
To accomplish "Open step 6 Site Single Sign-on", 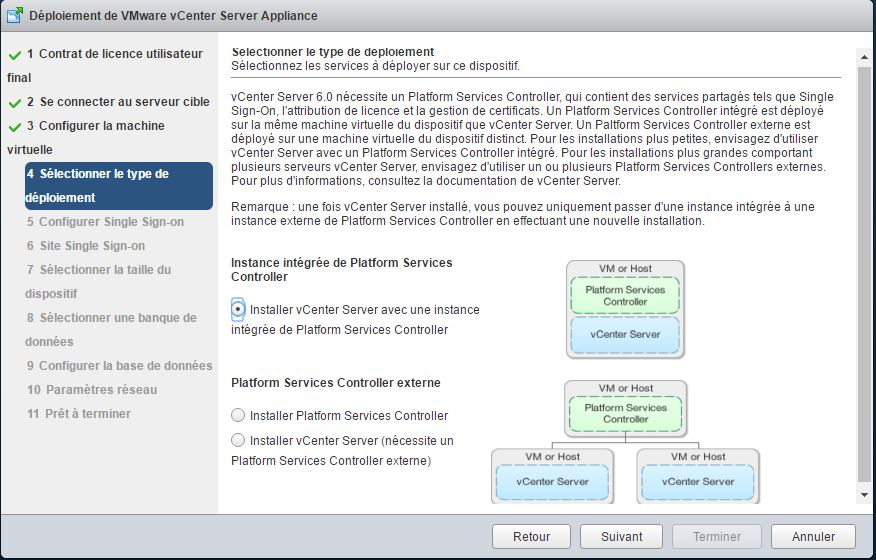I will click(x=85, y=246).
